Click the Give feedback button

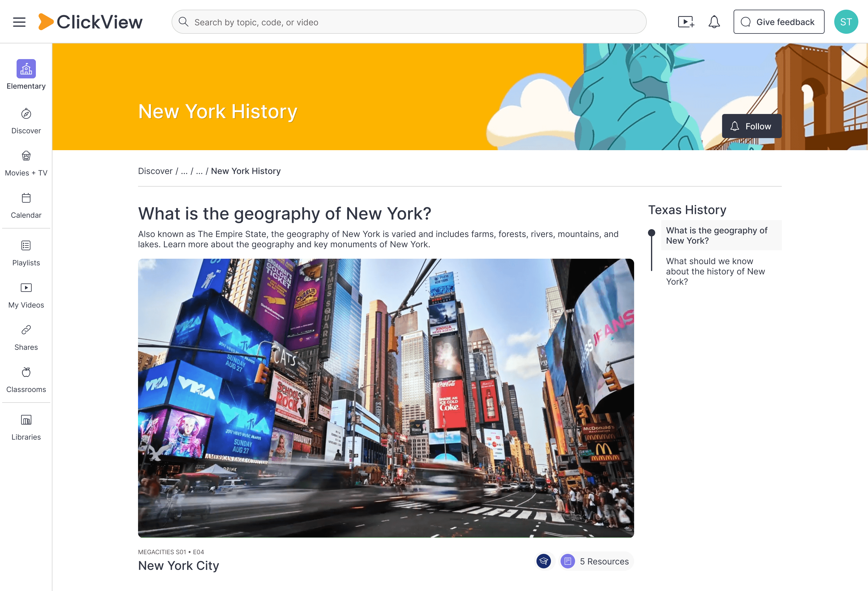(779, 22)
